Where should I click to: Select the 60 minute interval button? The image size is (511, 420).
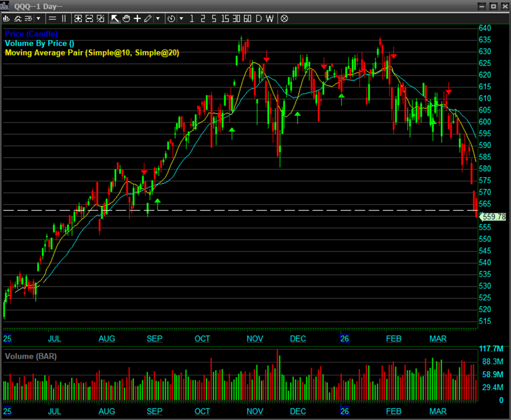(x=247, y=18)
